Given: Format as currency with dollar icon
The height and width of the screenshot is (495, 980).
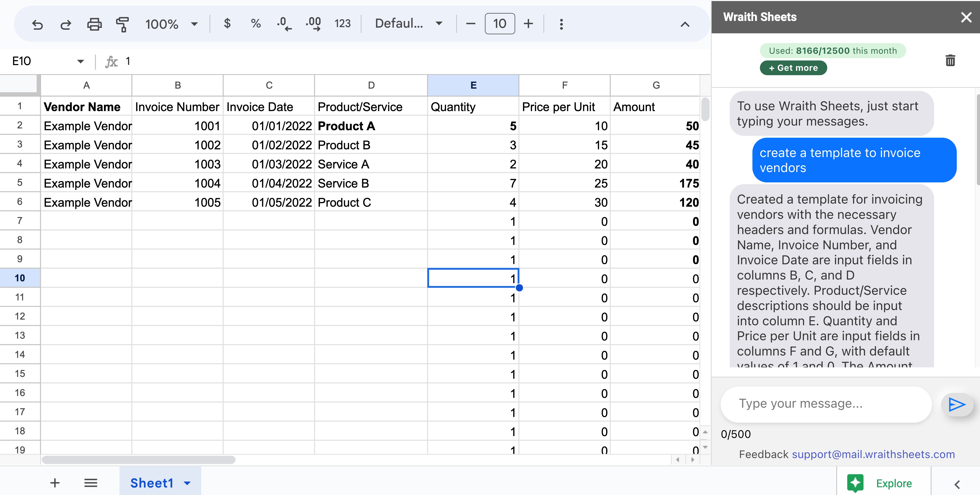Looking at the screenshot, I should click(x=227, y=24).
